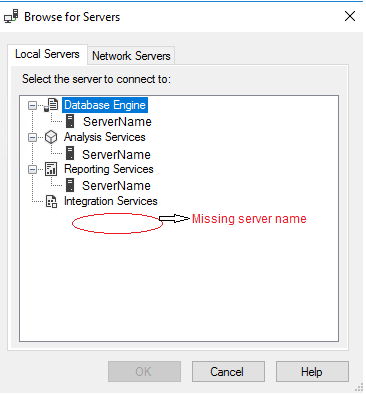This screenshot has height=395, width=366.
Task: Click the Browse for Servers title icon
Action: (11, 16)
